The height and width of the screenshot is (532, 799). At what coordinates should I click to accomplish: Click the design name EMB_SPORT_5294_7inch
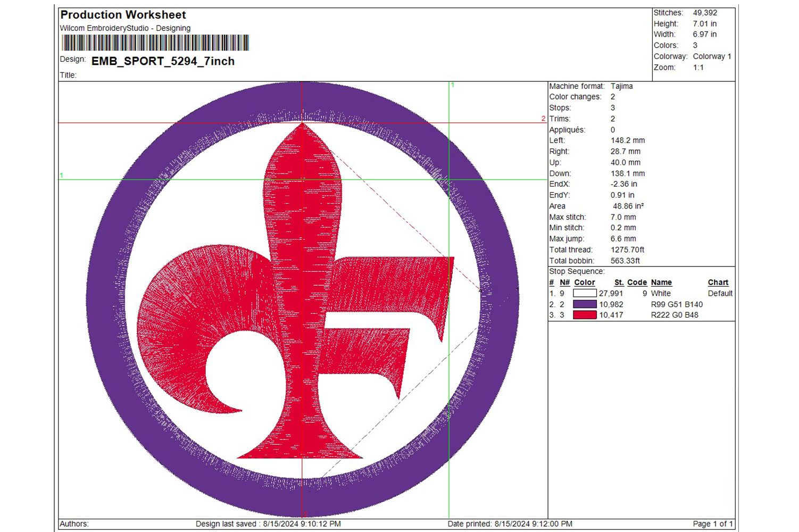pos(163,61)
